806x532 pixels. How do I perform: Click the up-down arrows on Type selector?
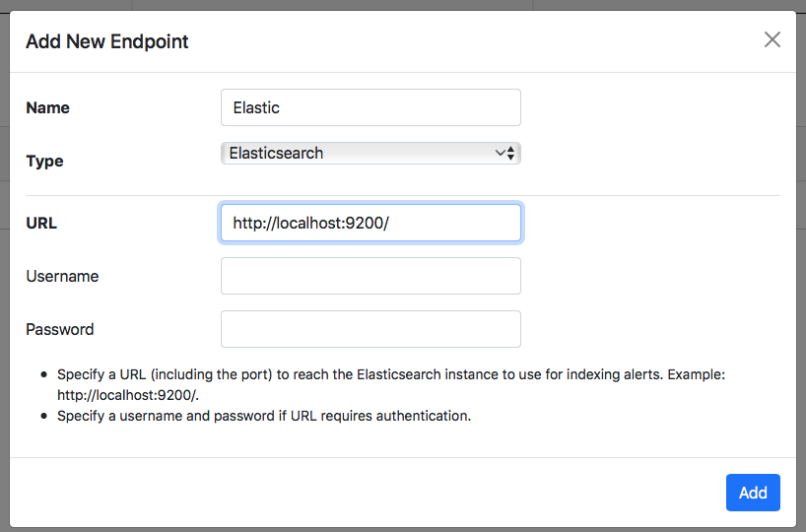[x=510, y=153]
